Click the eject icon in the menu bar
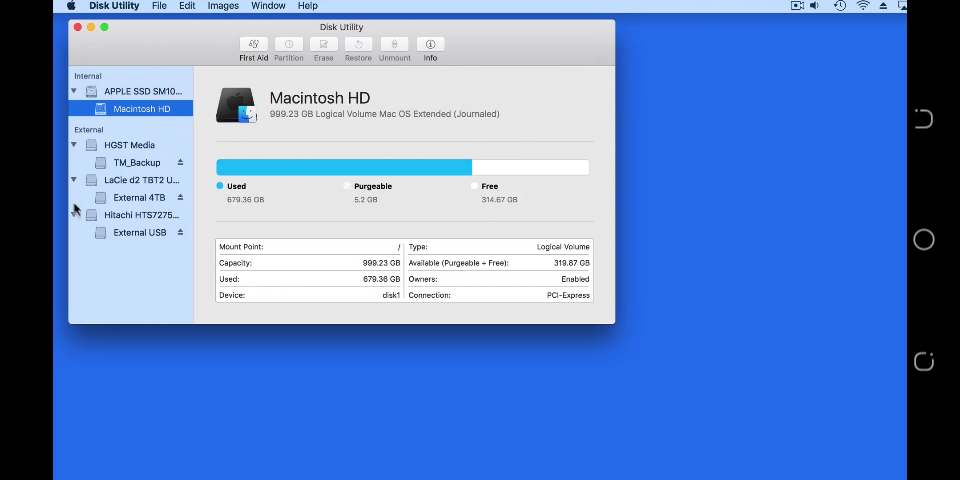 coord(883,6)
